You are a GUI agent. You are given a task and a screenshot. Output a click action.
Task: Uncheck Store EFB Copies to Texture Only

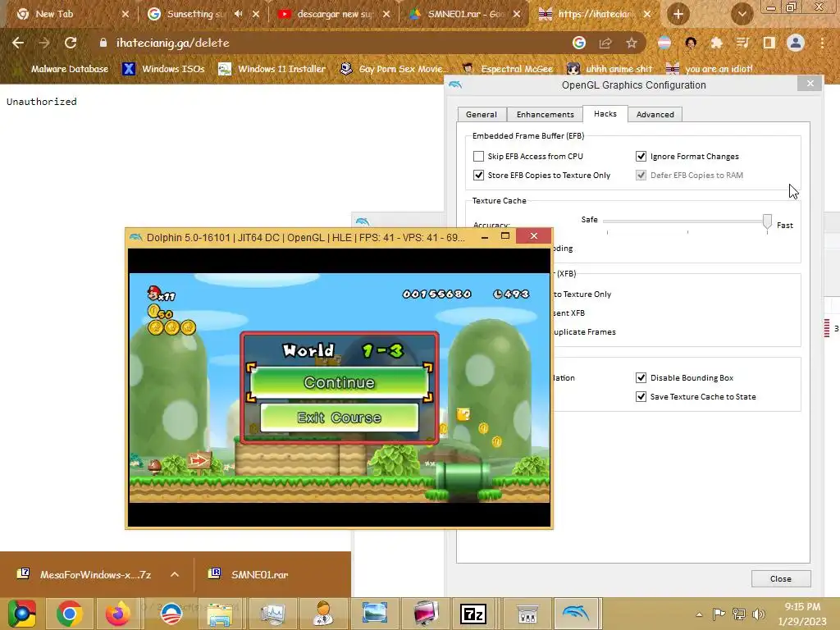478,176
